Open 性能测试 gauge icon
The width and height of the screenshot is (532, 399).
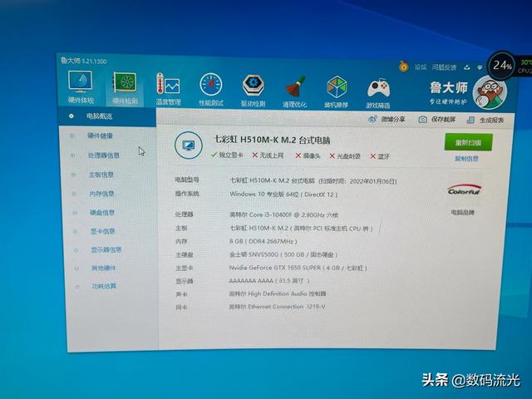(210, 90)
